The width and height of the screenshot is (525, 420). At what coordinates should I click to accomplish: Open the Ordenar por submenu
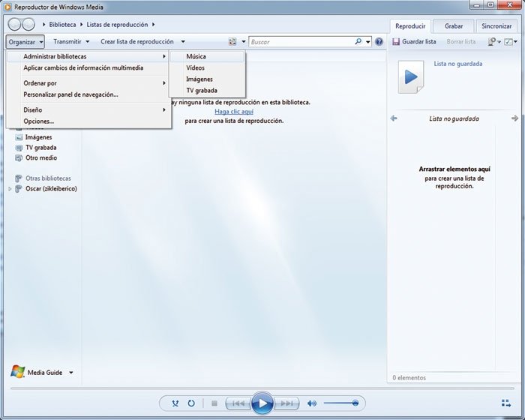tap(88, 83)
